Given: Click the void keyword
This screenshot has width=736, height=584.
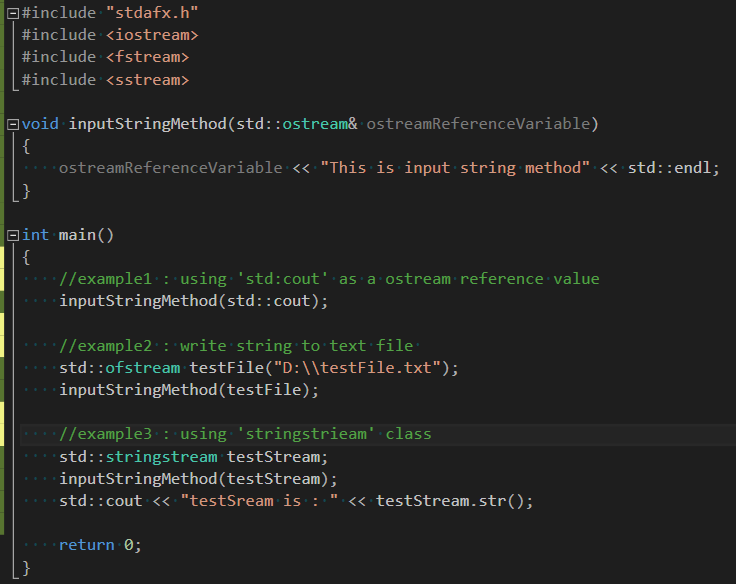Looking at the screenshot, I should click(x=40, y=124).
